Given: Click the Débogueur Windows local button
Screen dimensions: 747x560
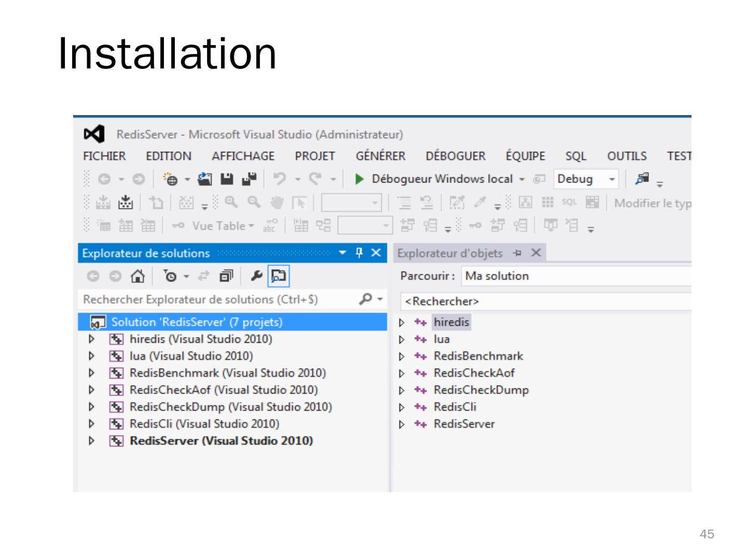Looking at the screenshot, I should (x=442, y=179).
